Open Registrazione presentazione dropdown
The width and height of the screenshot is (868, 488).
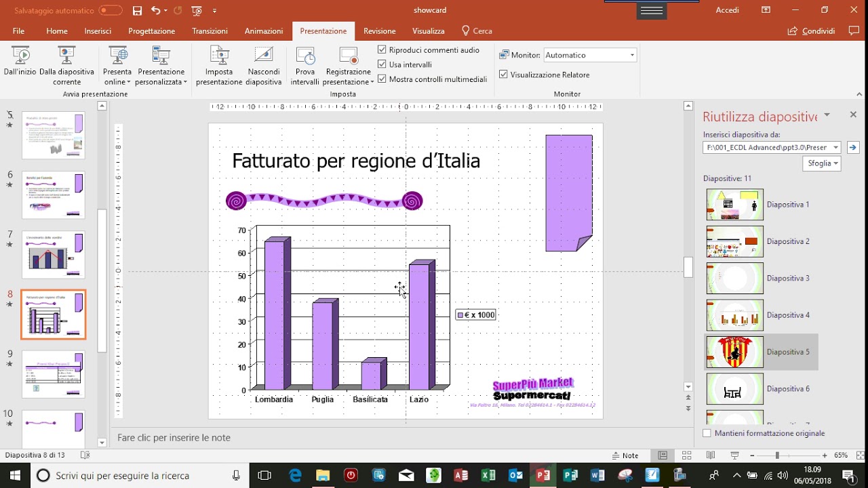(348, 77)
